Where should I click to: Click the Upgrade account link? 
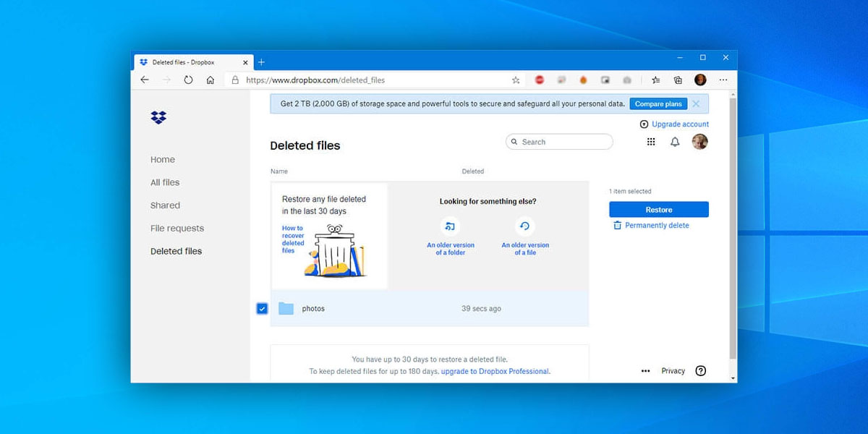click(x=680, y=124)
